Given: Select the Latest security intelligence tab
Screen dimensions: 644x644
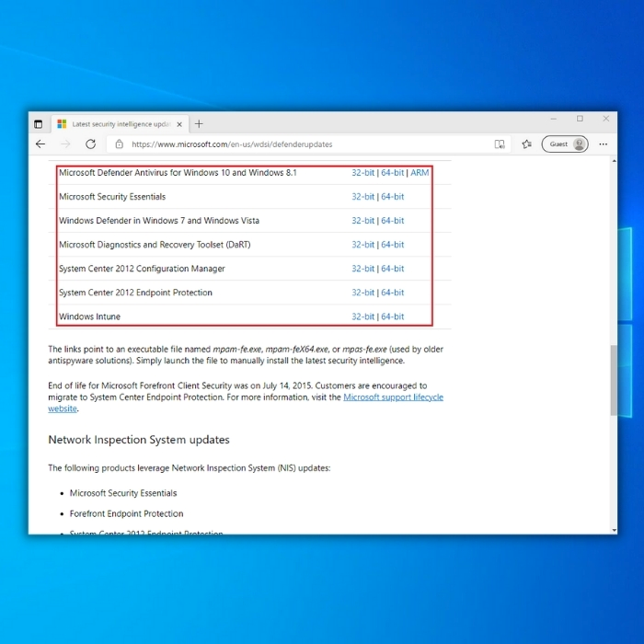Looking at the screenshot, I should [x=121, y=124].
